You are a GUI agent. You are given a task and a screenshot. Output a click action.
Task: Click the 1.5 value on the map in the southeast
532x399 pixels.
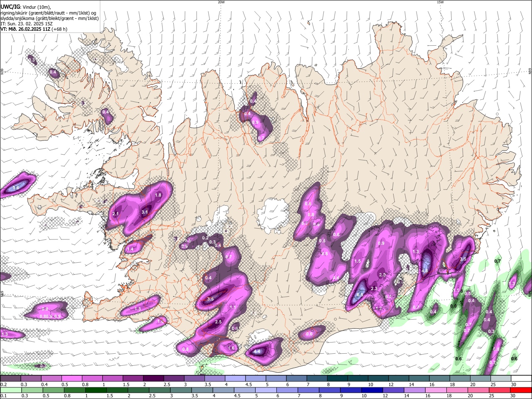[x=357, y=261]
